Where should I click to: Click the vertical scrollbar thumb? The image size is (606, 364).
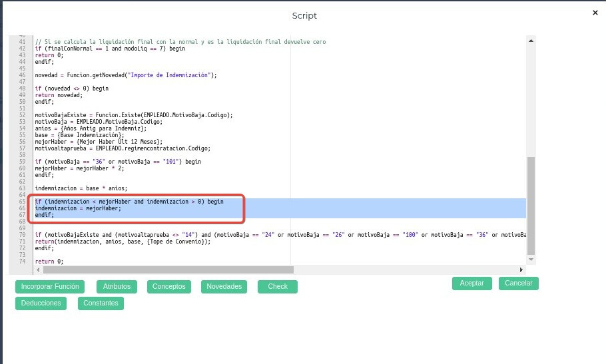(531, 206)
